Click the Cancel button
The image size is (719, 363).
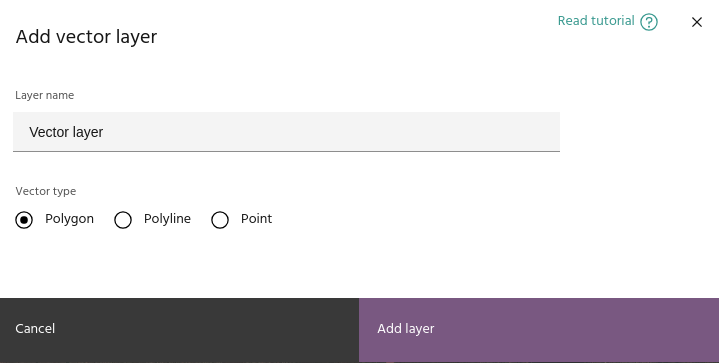(x=179, y=330)
